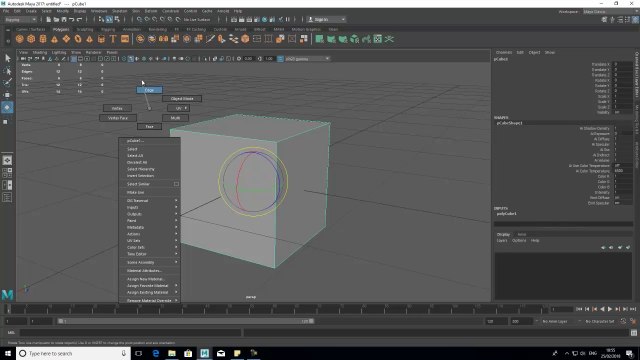Choose Object Mode in the marking menu
The height and width of the screenshot is (360, 640).
182,99
